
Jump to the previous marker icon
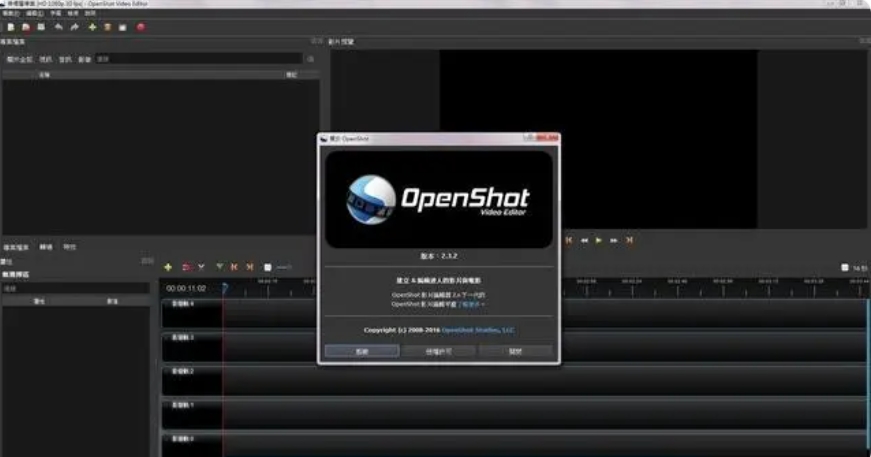[x=234, y=268]
